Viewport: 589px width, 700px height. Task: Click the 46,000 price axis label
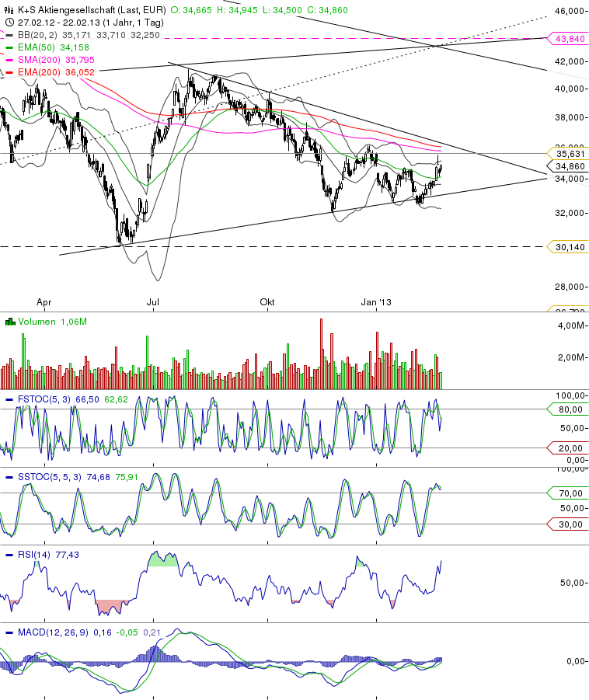569,11
